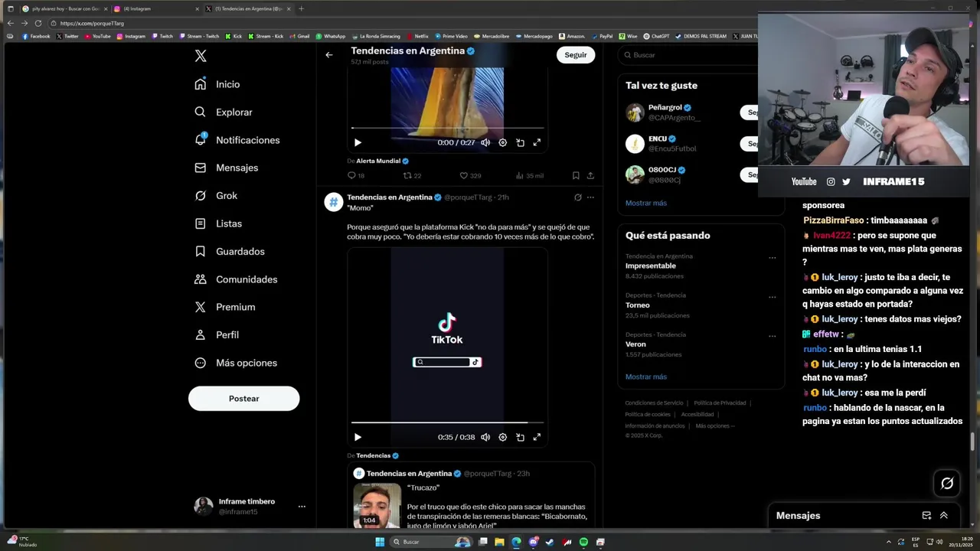Open Peñarol suggested profile
The height and width of the screenshot is (551, 980).
click(665, 108)
